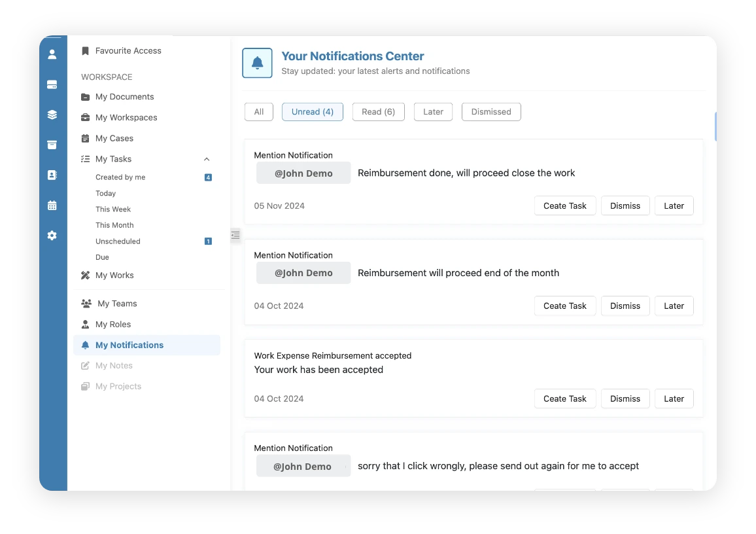Viewport: 756px width, 534px height.
Task: Click the bell icon beside Your Notifications Center
Action: (x=256, y=62)
